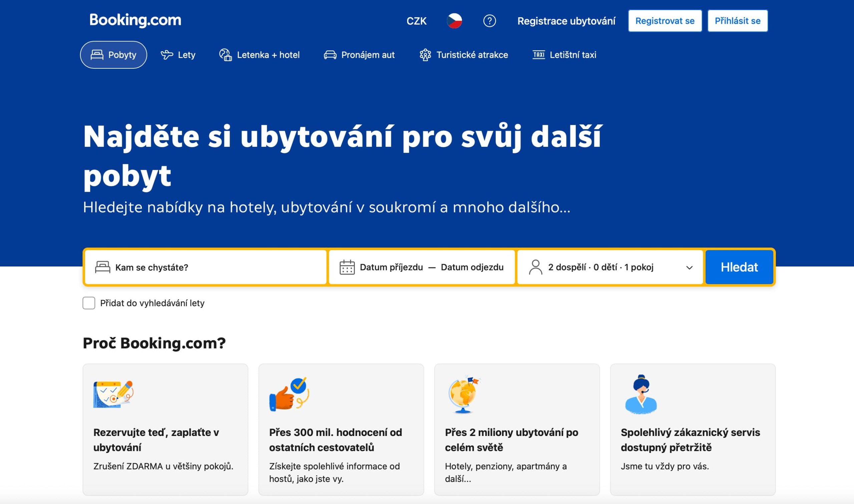This screenshot has height=504, width=854.
Task: Enable the Přidat do vyhledávání lety checkbox
Action: [x=88, y=303]
